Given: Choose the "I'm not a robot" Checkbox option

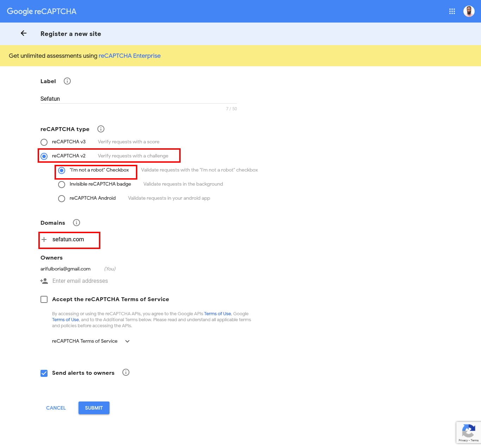Looking at the screenshot, I should pos(62,170).
